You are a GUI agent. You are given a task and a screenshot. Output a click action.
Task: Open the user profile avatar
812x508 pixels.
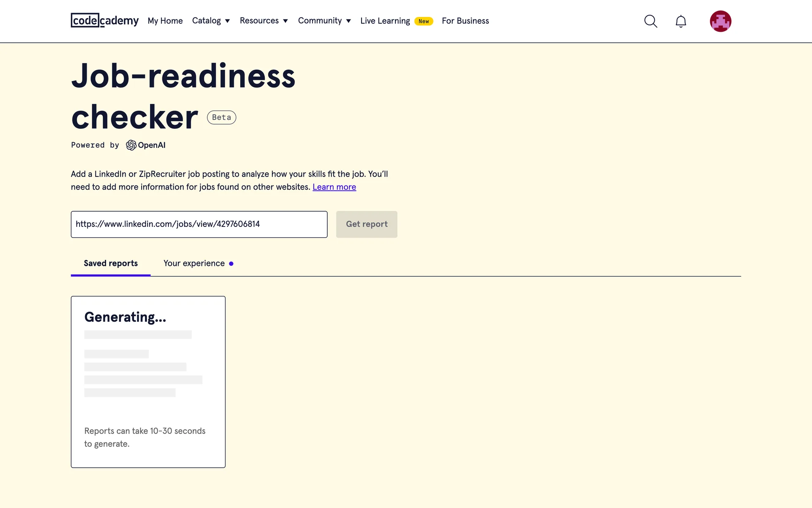pyautogui.click(x=720, y=21)
